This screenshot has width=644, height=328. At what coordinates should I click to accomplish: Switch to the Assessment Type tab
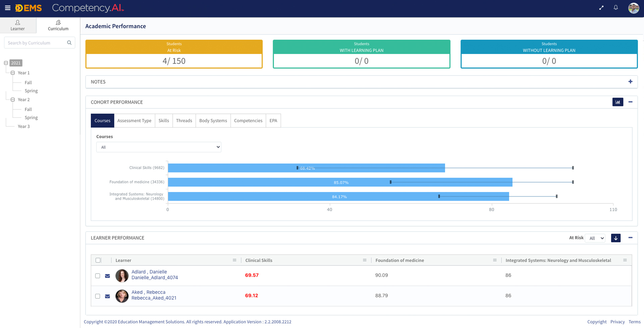(x=134, y=121)
